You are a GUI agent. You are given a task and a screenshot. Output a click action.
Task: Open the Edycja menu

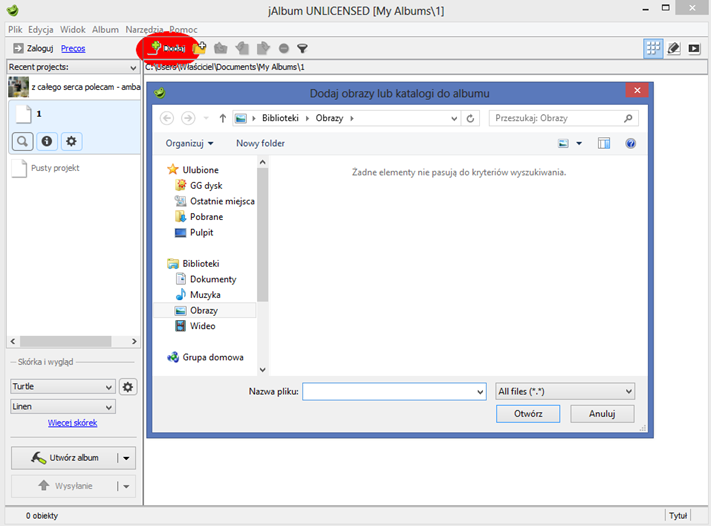[41, 29]
